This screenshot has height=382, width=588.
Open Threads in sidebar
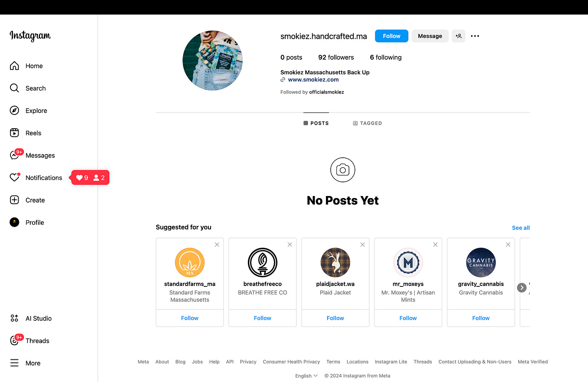pyautogui.click(x=29, y=341)
